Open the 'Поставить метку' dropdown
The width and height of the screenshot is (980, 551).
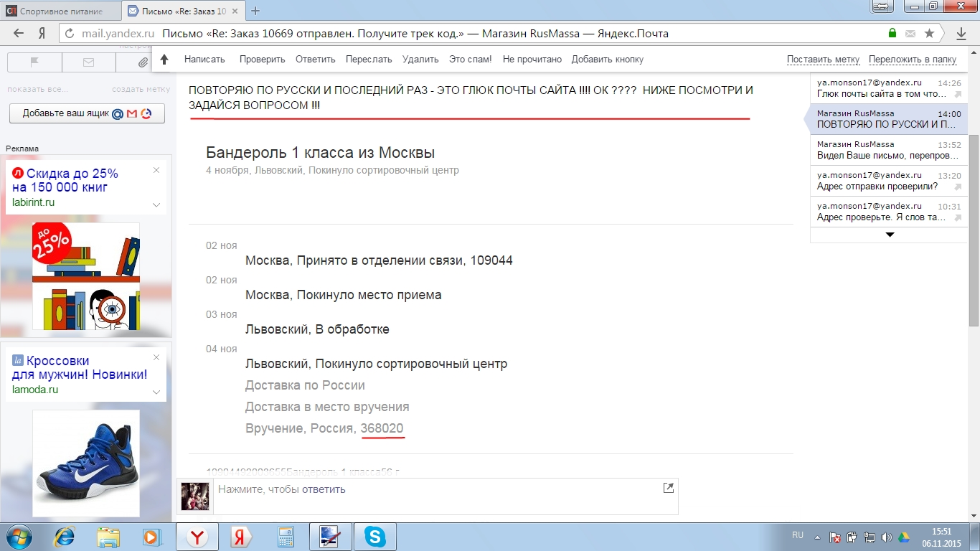point(823,60)
